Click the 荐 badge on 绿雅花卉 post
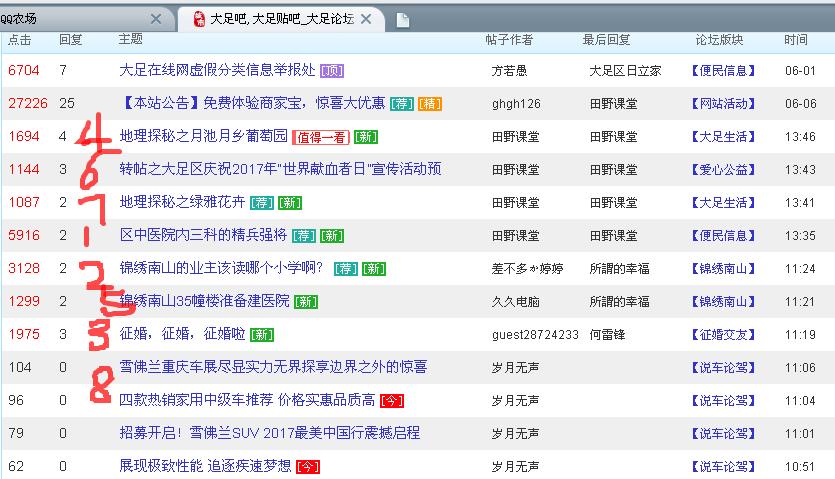Viewport: 835px width, 479px height. click(261, 203)
